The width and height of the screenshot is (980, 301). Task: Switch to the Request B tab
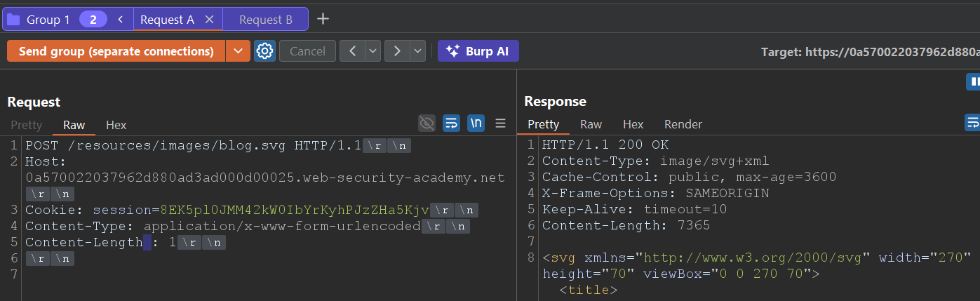[265, 20]
